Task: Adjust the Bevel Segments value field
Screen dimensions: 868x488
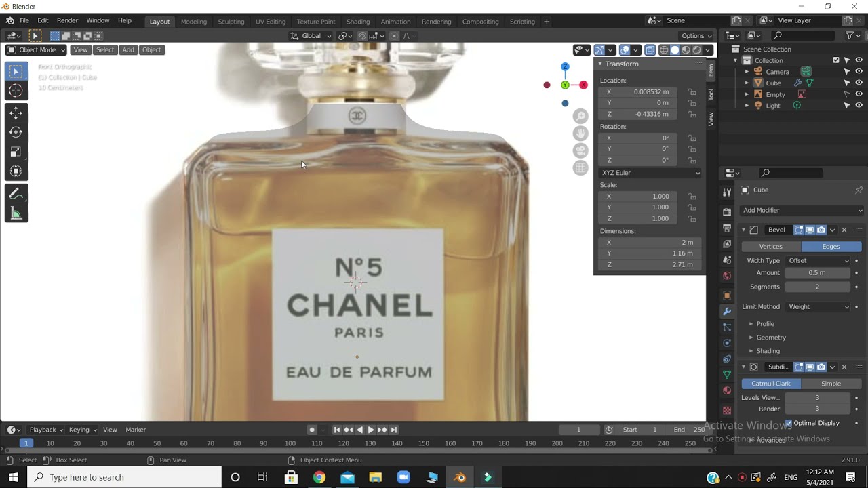Action: click(x=817, y=287)
